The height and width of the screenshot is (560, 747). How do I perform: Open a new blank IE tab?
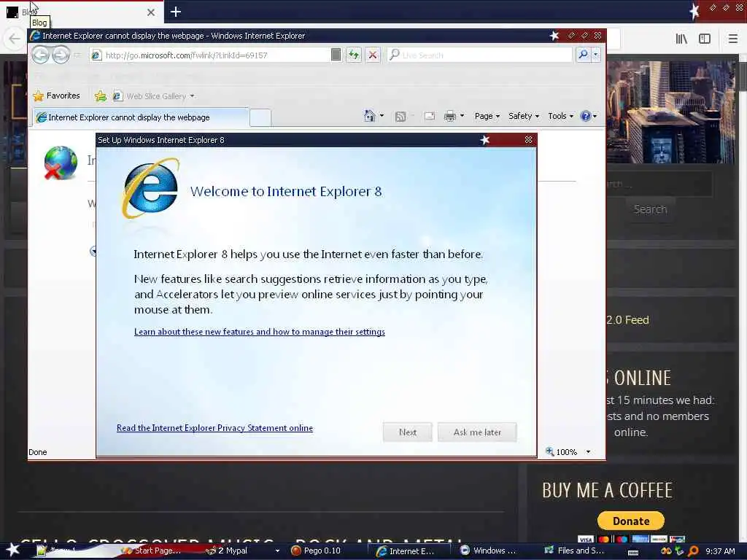pyautogui.click(x=260, y=117)
